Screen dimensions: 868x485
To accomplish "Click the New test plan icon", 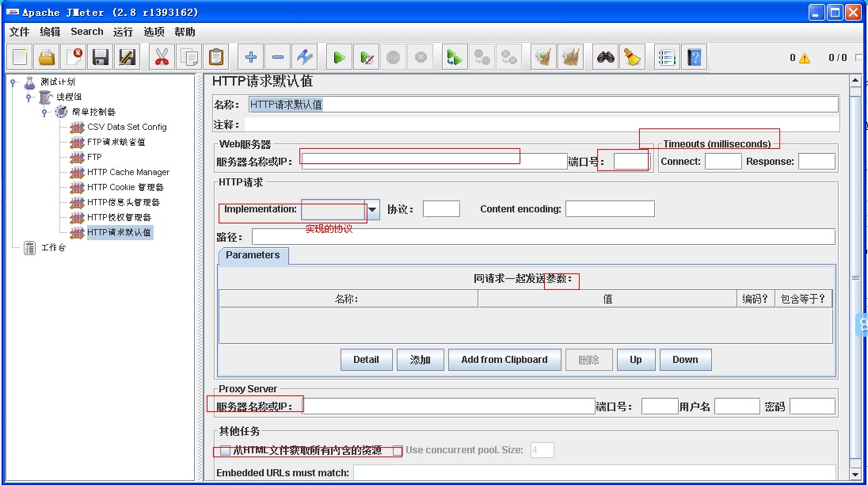I will (20, 57).
